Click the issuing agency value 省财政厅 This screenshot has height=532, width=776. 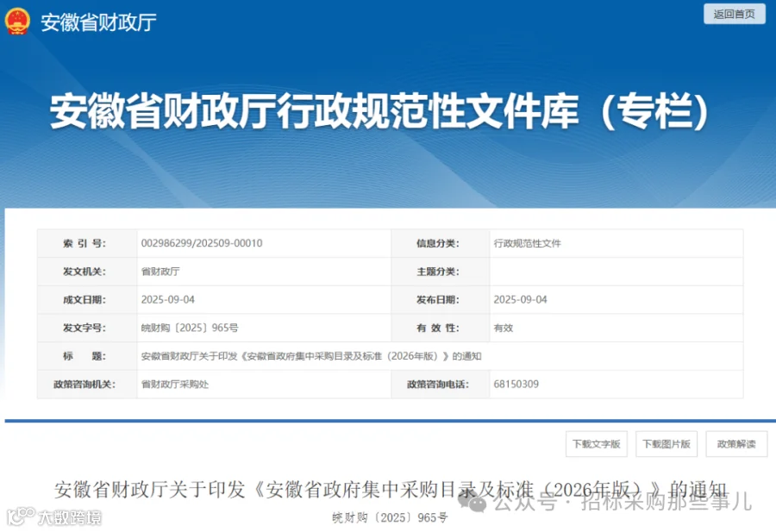click(x=160, y=272)
